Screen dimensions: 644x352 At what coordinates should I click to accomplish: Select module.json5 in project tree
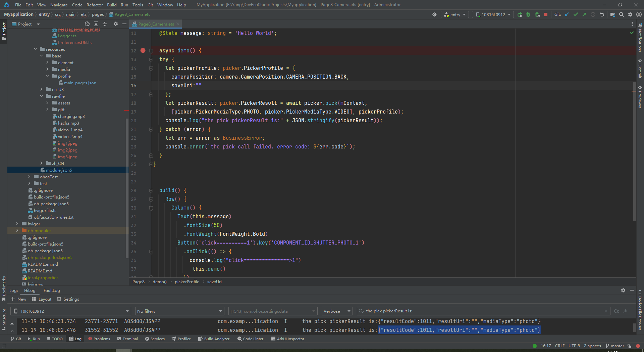click(59, 170)
